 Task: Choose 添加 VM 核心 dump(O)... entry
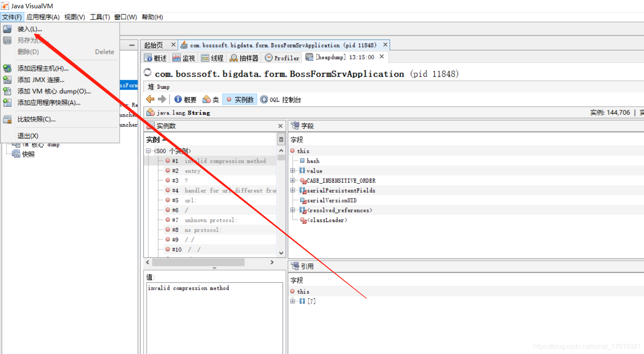click(x=54, y=91)
